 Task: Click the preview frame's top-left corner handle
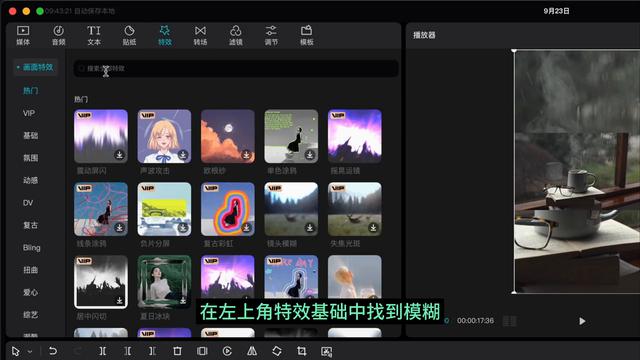click(514, 51)
